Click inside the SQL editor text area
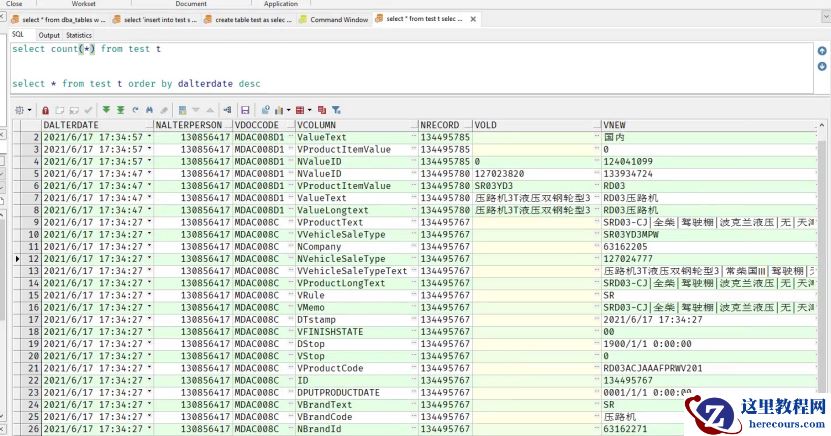 pyautogui.click(x=411, y=67)
